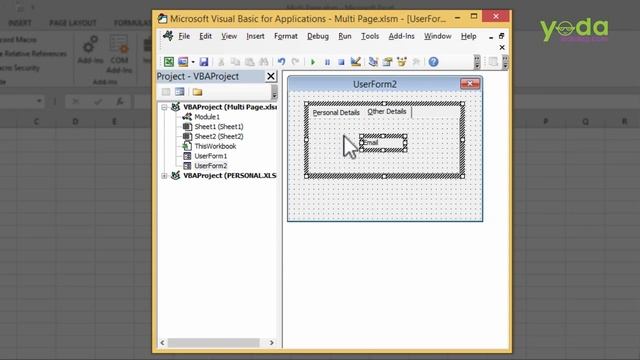Restore the inner UserForm document window
Image resolution: width=640 pixels, height=360 pixels.
[502, 36]
